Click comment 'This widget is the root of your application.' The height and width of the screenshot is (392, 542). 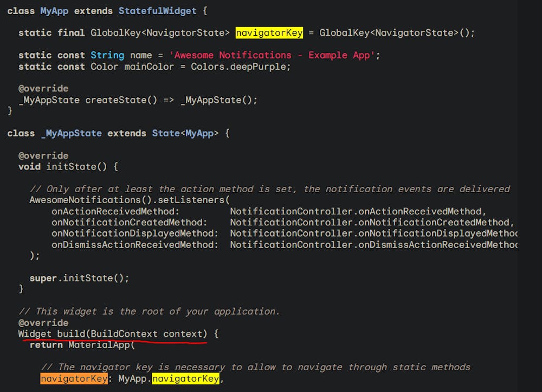click(149, 311)
